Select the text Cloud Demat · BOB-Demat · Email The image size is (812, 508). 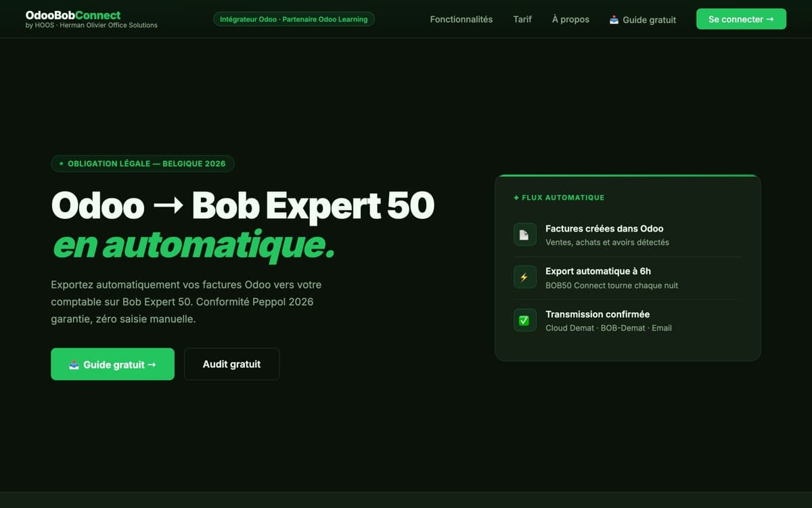coord(608,328)
